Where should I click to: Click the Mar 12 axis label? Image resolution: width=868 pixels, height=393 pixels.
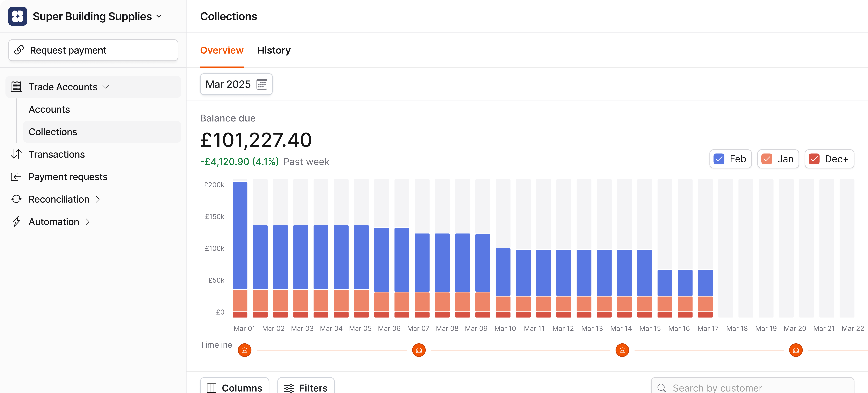tap(563, 328)
